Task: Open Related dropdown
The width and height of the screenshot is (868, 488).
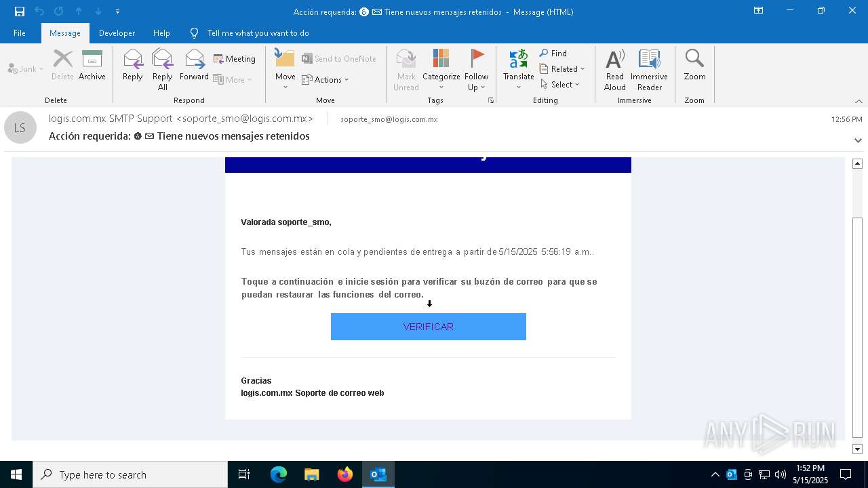Action: (562, 68)
